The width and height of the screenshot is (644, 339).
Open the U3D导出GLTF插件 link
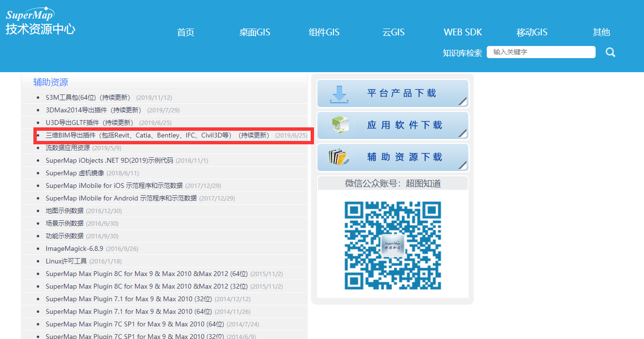pyautogui.click(x=90, y=123)
